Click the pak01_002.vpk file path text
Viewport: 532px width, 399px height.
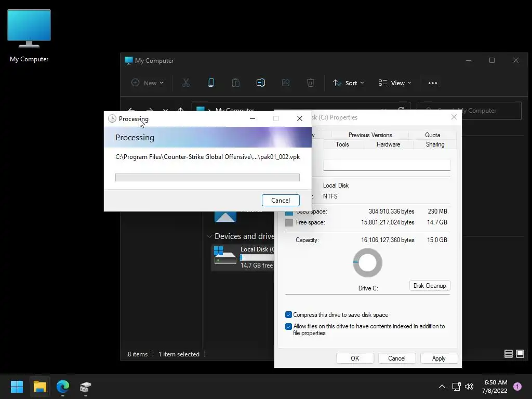tap(208, 157)
